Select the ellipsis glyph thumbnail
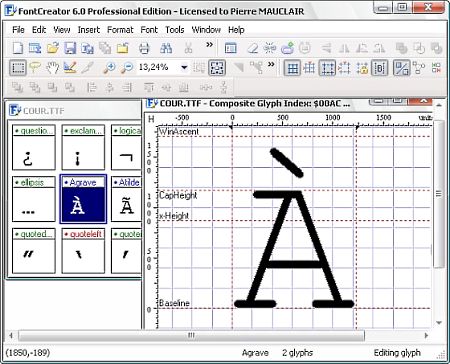 point(34,199)
